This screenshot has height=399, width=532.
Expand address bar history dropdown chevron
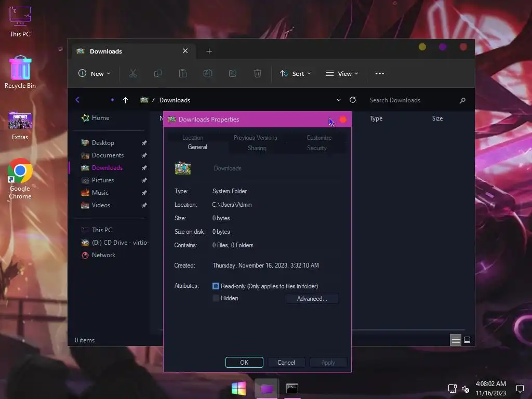[x=338, y=100]
